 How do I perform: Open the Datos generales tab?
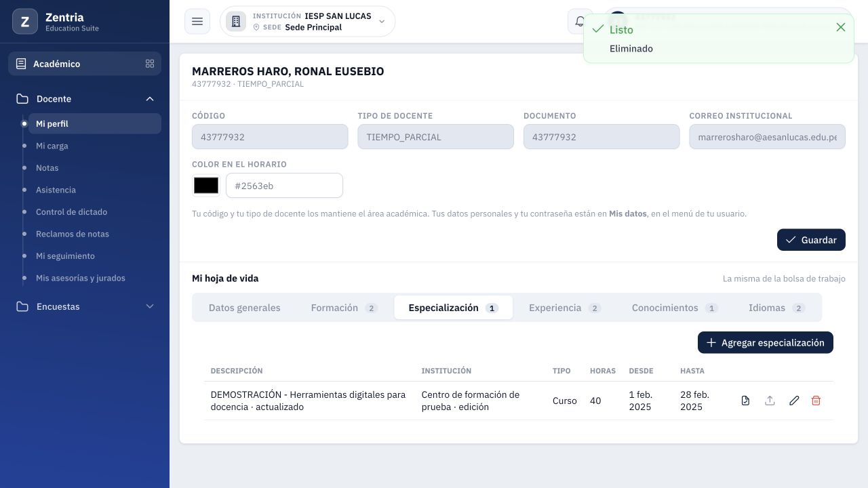244,308
